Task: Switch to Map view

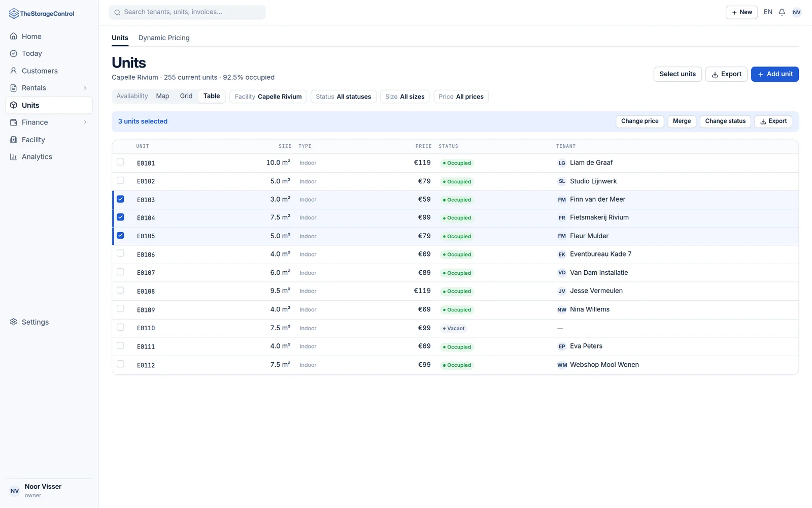Action: (x=162, y=96)
